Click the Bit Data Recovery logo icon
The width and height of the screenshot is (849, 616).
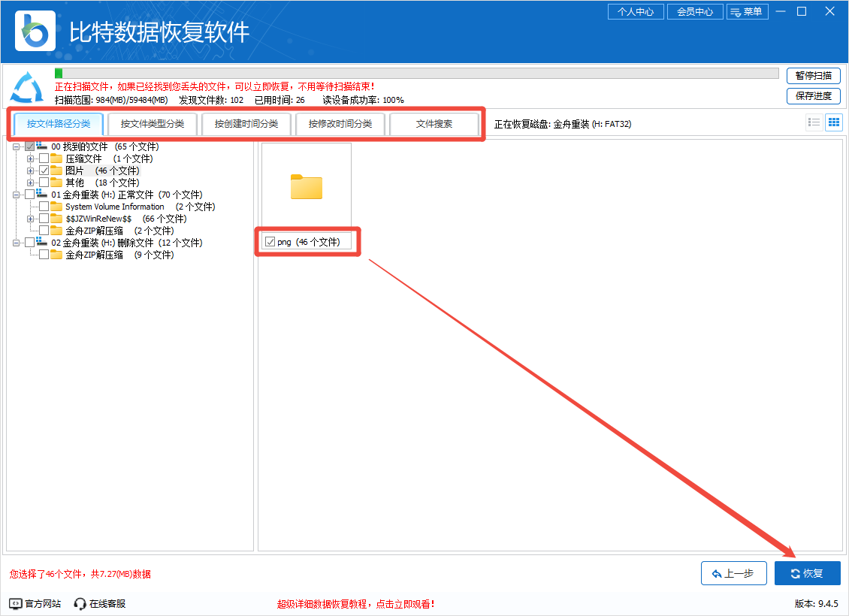click(35, 32)
